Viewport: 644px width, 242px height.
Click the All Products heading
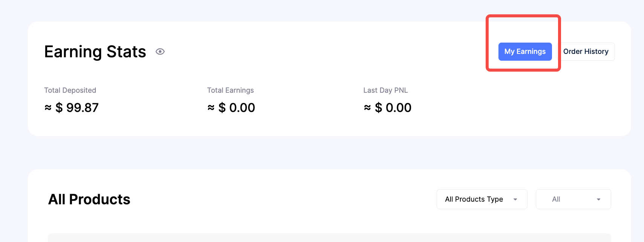[89, 199]
